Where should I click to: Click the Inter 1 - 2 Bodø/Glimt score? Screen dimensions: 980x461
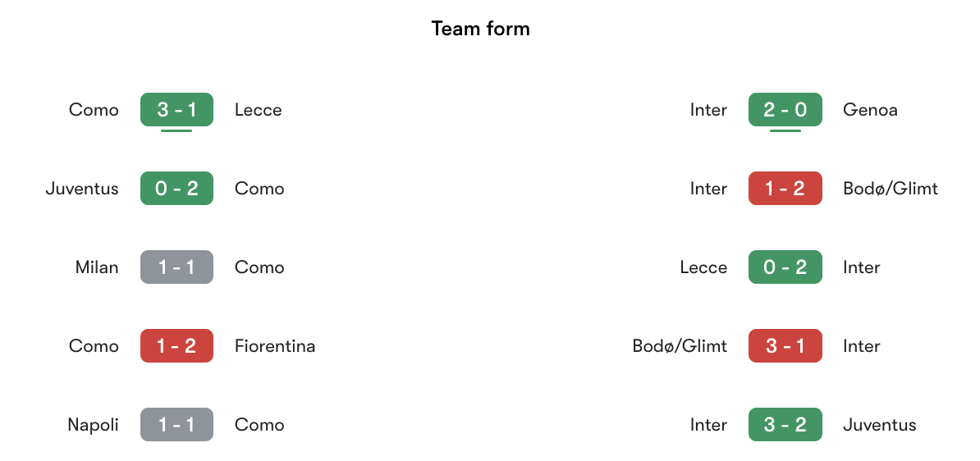(785, 189)
